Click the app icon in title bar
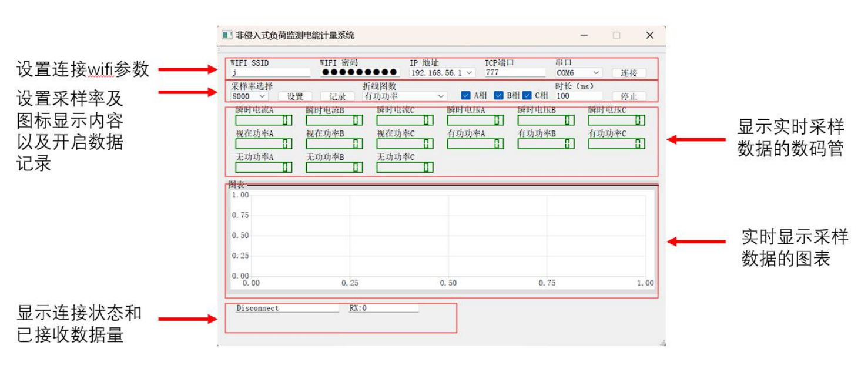Image resolution: width=868 pixels, height=382 pixels. pos(226,35)
